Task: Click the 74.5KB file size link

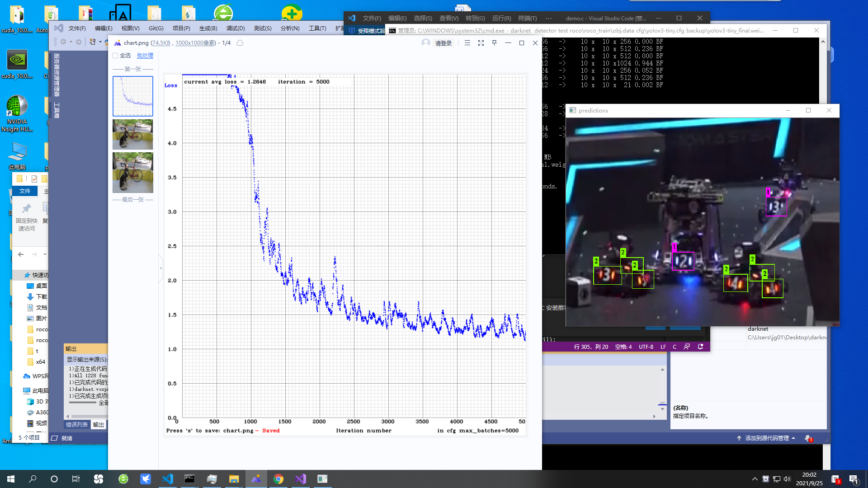Action: pos(161,43)
